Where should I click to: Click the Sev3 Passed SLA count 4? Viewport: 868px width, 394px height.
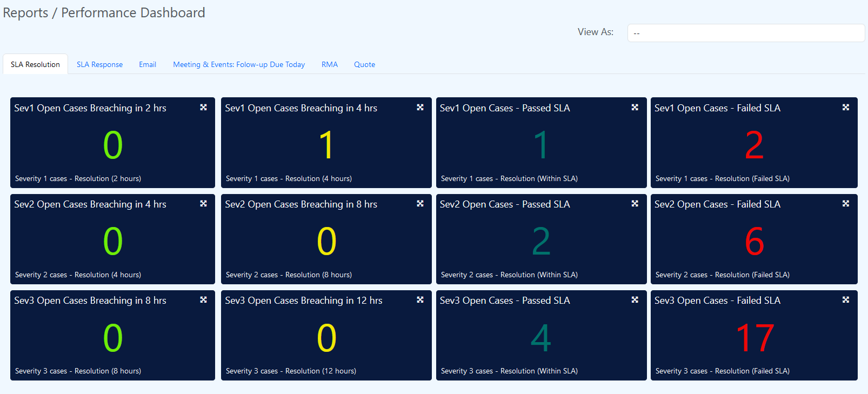click(540, 338)
